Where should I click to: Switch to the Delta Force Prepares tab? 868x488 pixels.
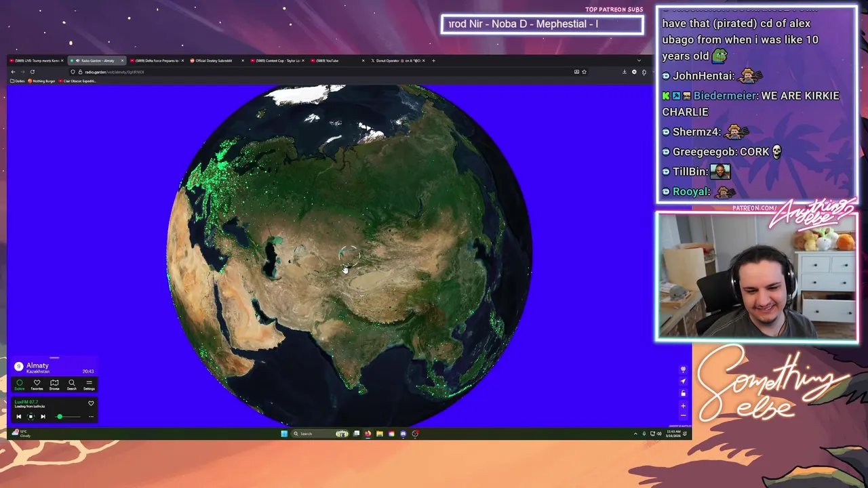pyautogui.click(x=157, y=60)
